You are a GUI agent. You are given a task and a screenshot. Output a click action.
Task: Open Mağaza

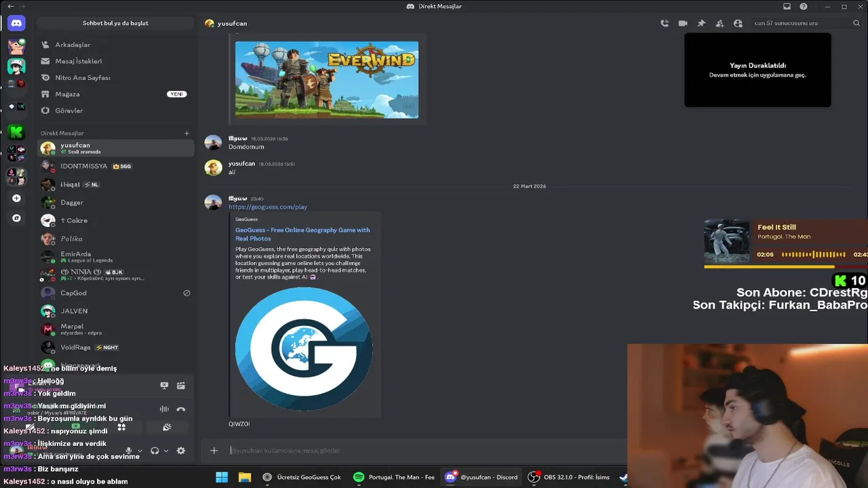point(115,94)
